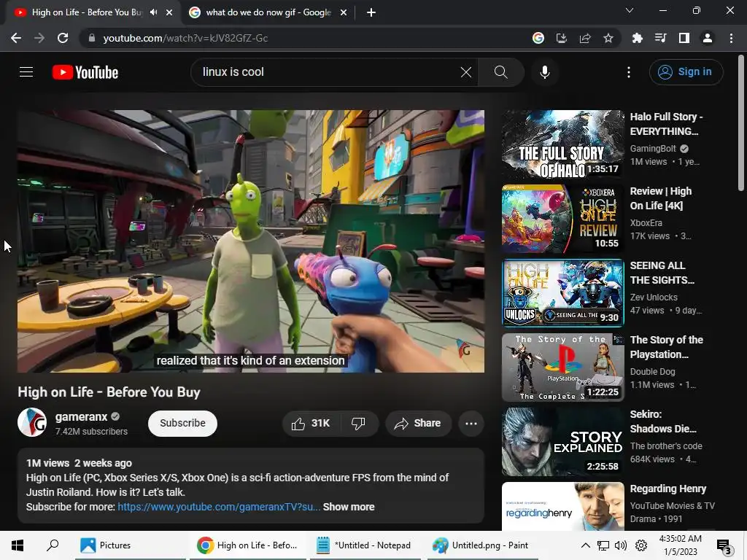The height and width of the screenshot is (560, 747).
Task: Share the video using the Share button
Action: pyautogui.click(x=418, y=424)
